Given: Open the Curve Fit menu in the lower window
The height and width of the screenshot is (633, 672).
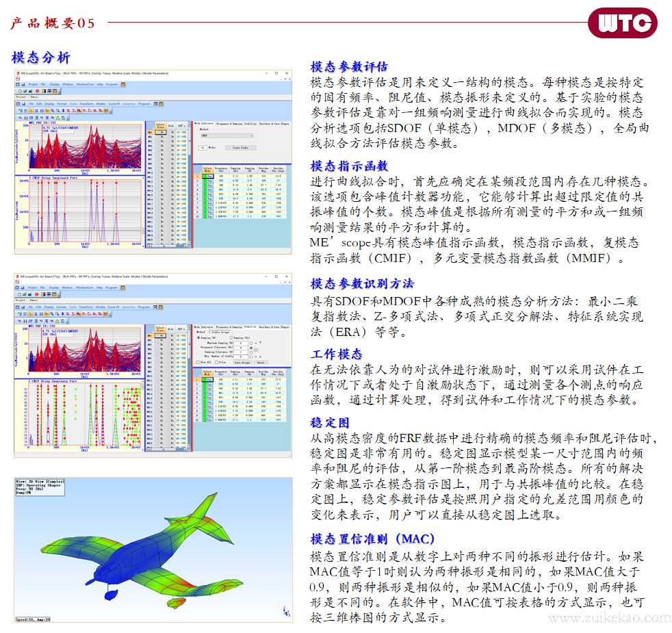Looking at the screenshot, I should (x=114, y=307).
